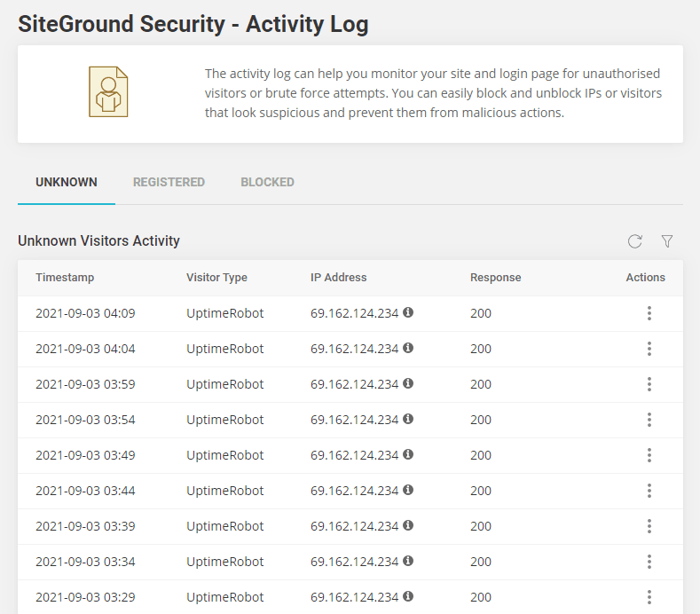Viewport: 700px width, 614px height.
Task: Open actions menu for the 03:49 entry
Action: [x=649, y=455]
